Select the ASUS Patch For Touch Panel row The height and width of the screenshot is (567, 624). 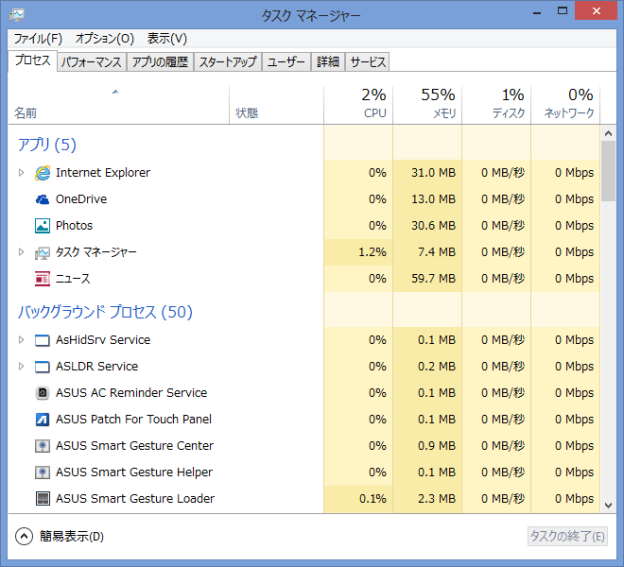click(304, 419)
